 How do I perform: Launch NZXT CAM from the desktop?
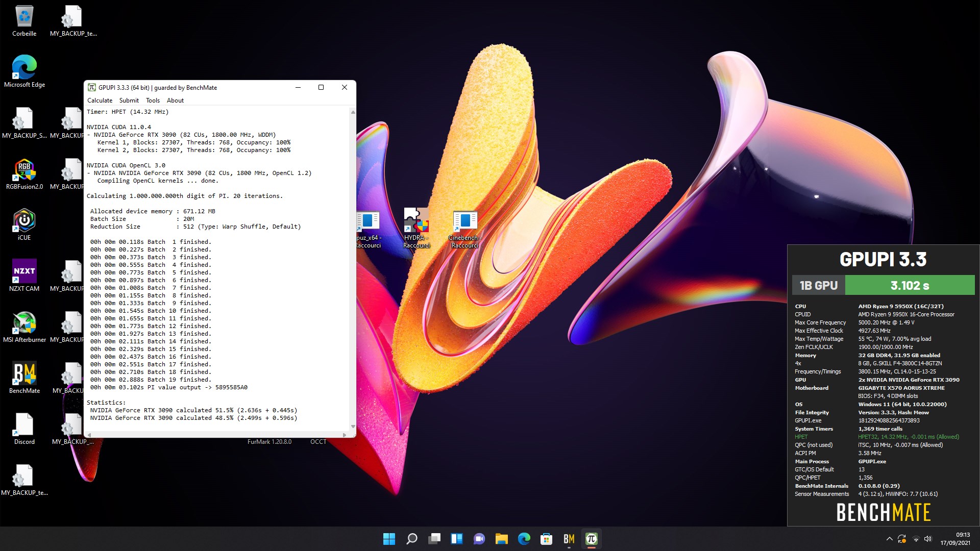pyautogui.click(x=24, y=276)
